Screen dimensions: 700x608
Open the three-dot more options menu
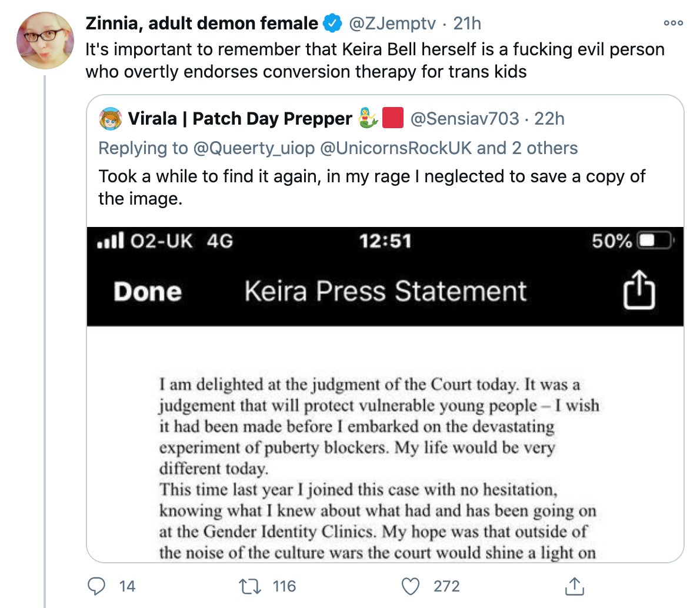click(673, 23)
